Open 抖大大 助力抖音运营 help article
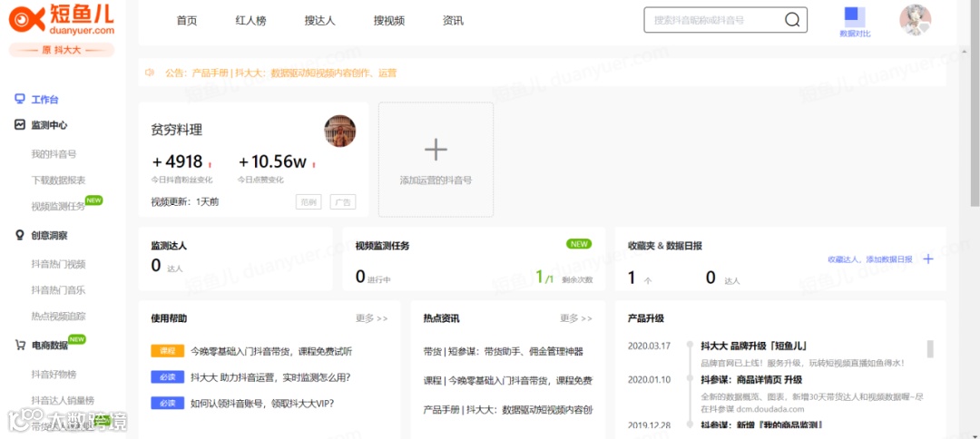Image resolution: width=980 pixels, height=439 pixels. [x=270, y=377]
